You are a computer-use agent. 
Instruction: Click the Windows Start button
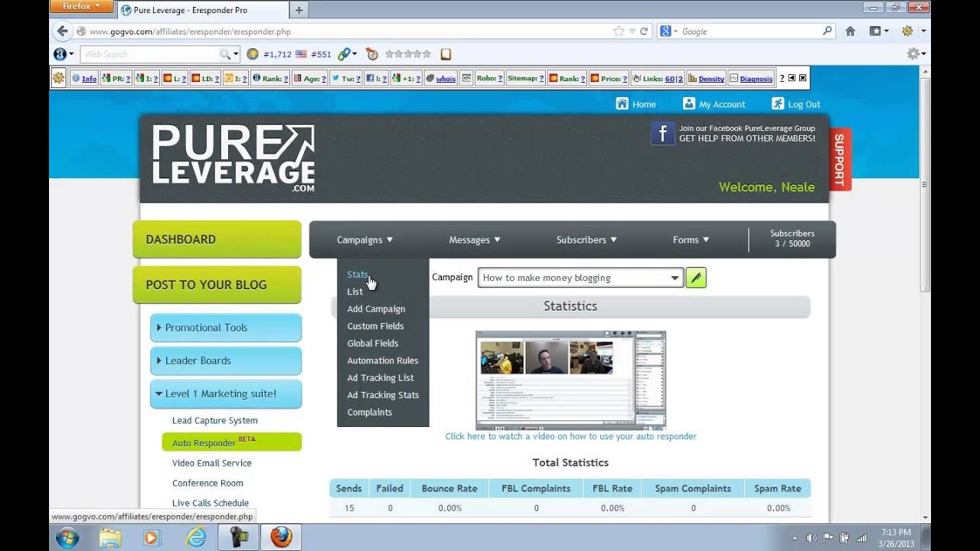[67, 537]
